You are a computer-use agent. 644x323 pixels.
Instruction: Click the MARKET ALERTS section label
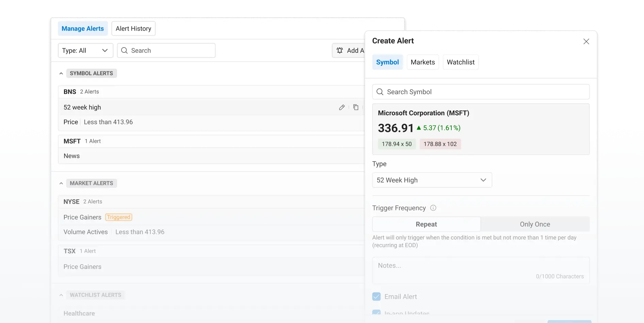click(92, 183)
